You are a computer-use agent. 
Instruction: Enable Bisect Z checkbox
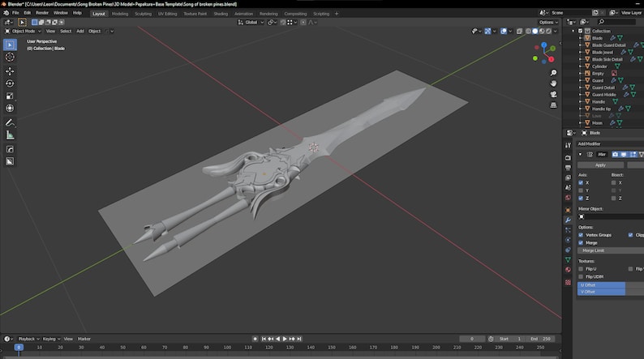614,199
